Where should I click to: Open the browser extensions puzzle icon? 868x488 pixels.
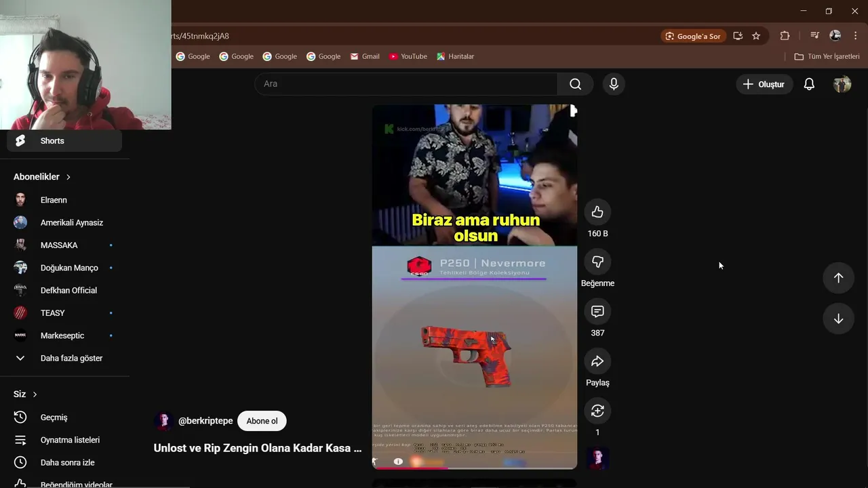pyautogui.click(x=785, y=36)
